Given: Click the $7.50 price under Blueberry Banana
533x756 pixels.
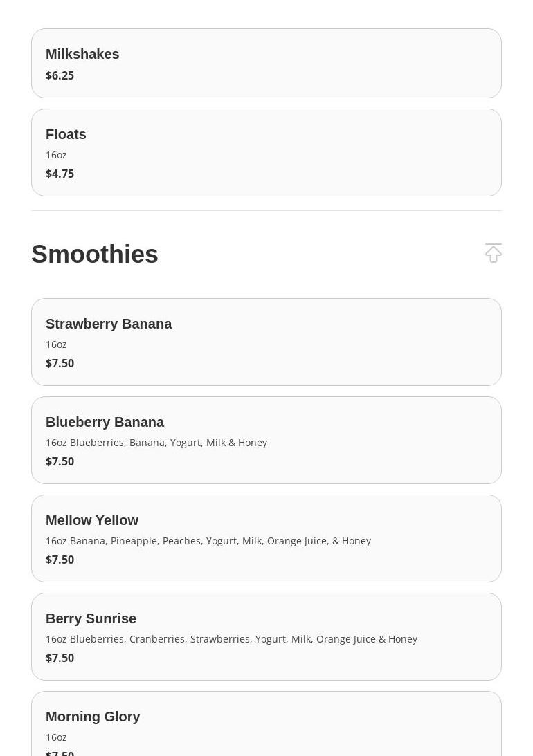Looking at the screenshot, I should click(x=60, y=462).
